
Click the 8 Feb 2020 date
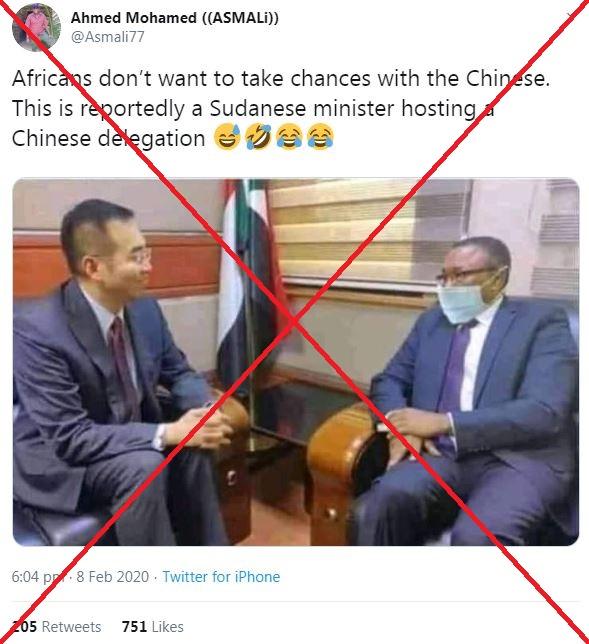(x=113, y=577)
